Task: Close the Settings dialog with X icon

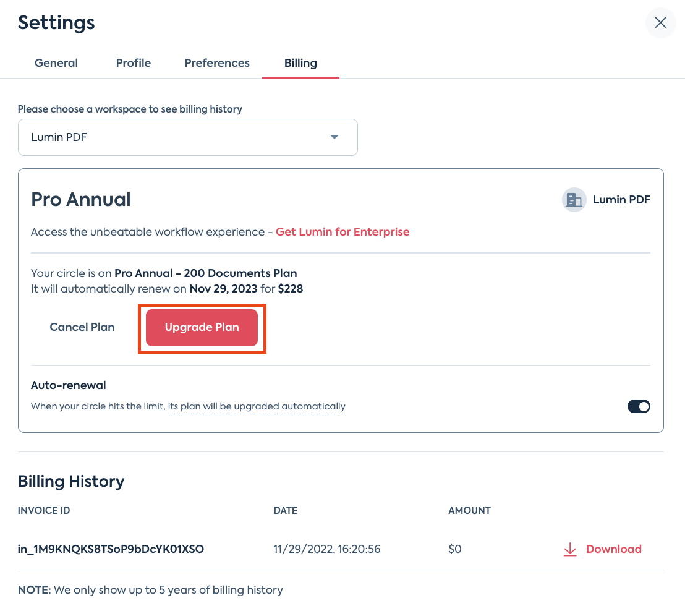Action: 660,23
